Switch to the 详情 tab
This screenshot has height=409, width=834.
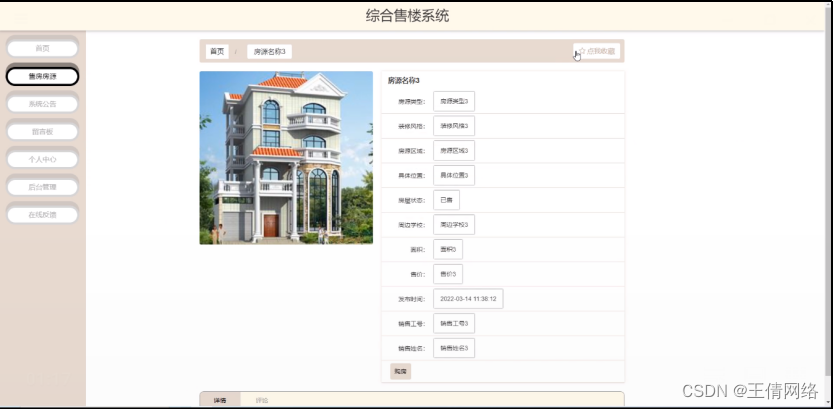(x=220, y=400)
